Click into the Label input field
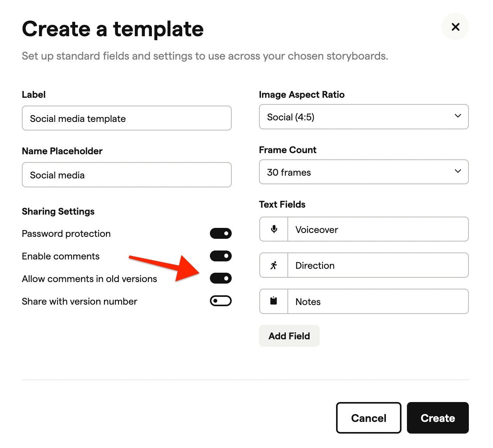 click(x=127, y=118)
